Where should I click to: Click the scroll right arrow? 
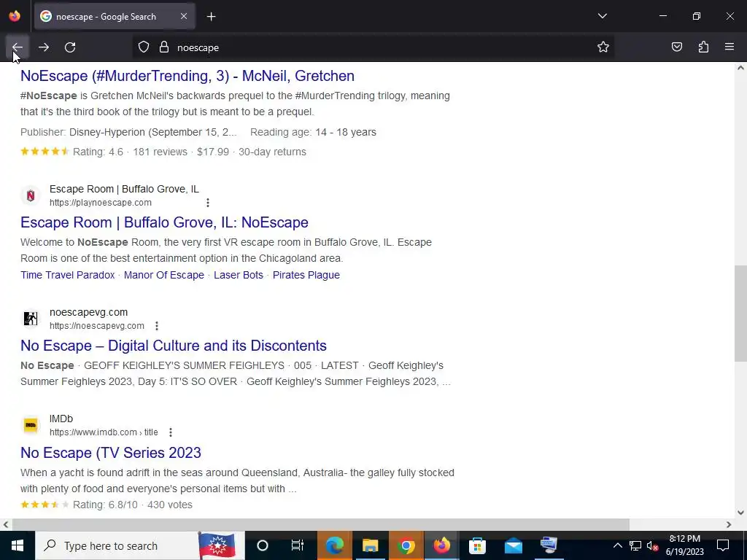[x=729, y=525]
